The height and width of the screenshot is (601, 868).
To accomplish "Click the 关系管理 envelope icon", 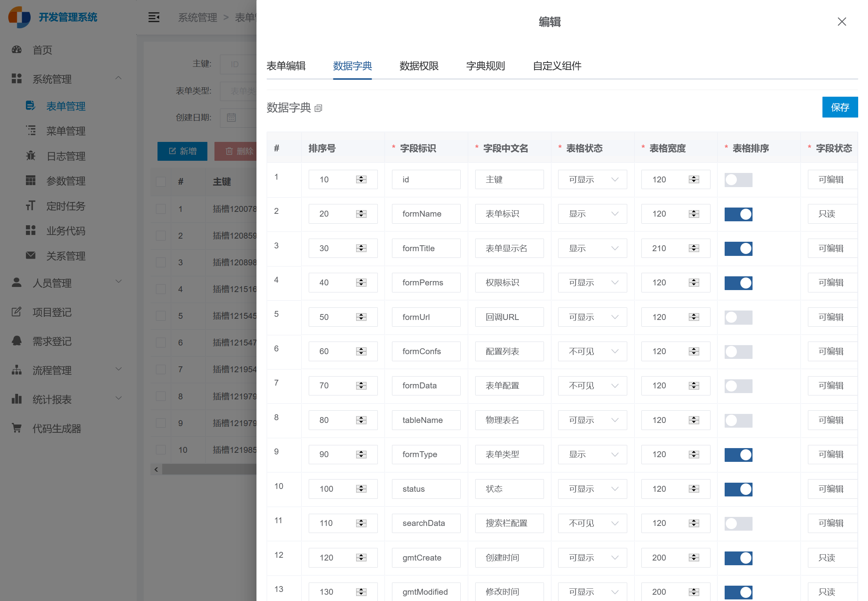I will point(30,255).
